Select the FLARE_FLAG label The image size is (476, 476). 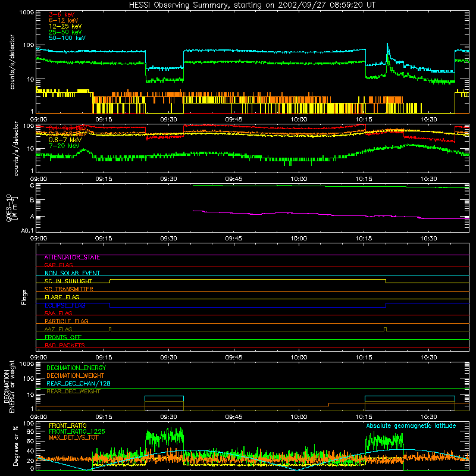point(62,297)
